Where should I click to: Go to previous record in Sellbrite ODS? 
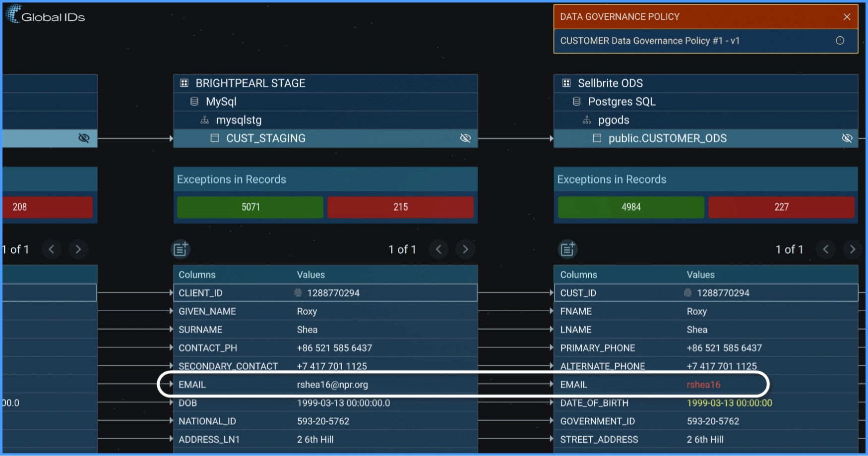[x=826, y=249]
